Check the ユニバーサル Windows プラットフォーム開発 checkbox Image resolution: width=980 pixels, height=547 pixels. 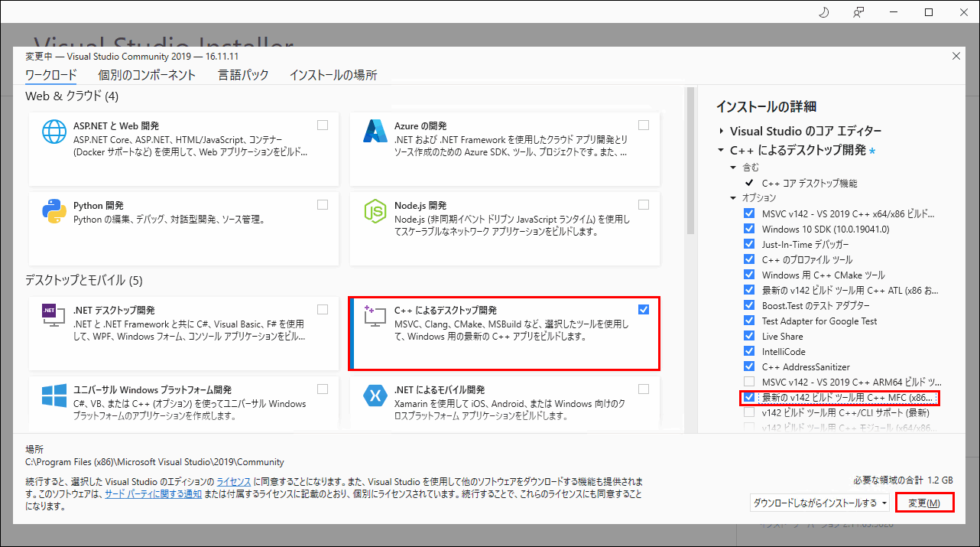point(323,389)
